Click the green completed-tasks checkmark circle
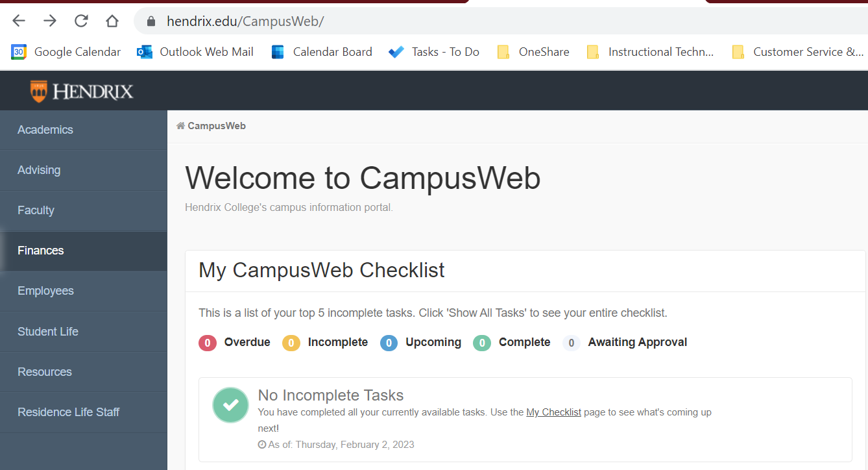868x470 pixels. pyautogui.click(x=230, y=405)
